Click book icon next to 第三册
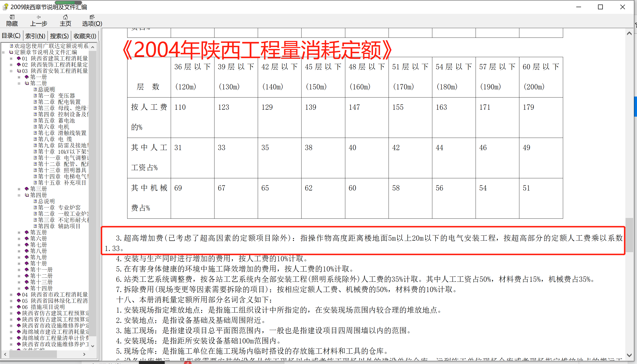The height and width of the screenshot is (364, 637). (x=27, y=189)
